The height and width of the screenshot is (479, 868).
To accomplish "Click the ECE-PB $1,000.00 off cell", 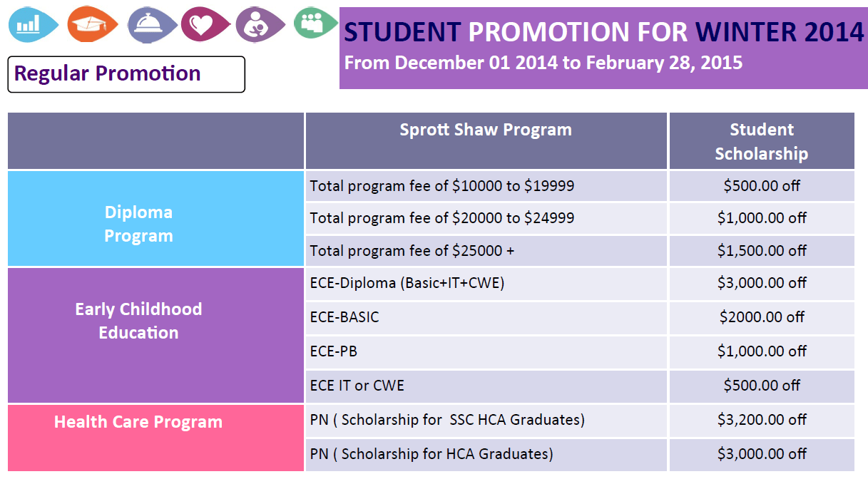I will [762, 351].
